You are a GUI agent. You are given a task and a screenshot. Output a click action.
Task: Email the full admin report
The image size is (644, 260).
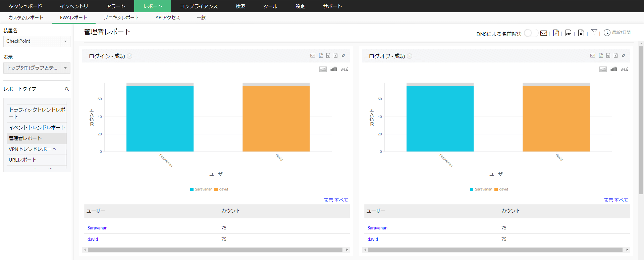click(544, 33)
